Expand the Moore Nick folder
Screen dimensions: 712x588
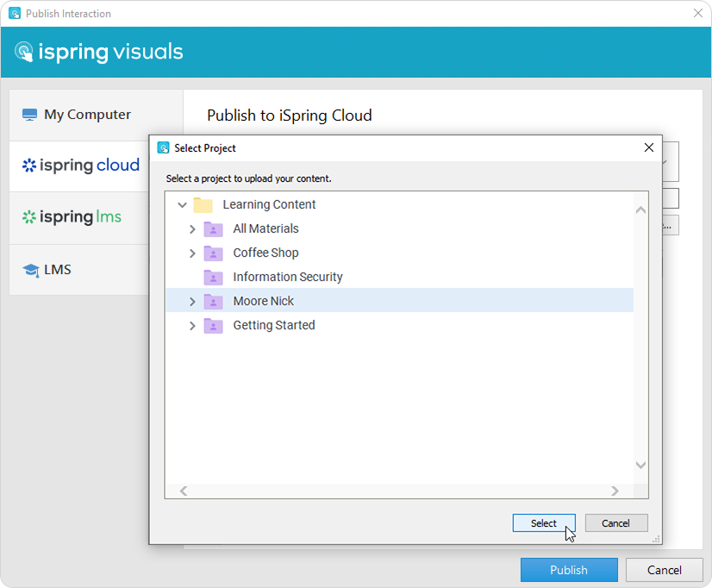(x=192, y=301)
